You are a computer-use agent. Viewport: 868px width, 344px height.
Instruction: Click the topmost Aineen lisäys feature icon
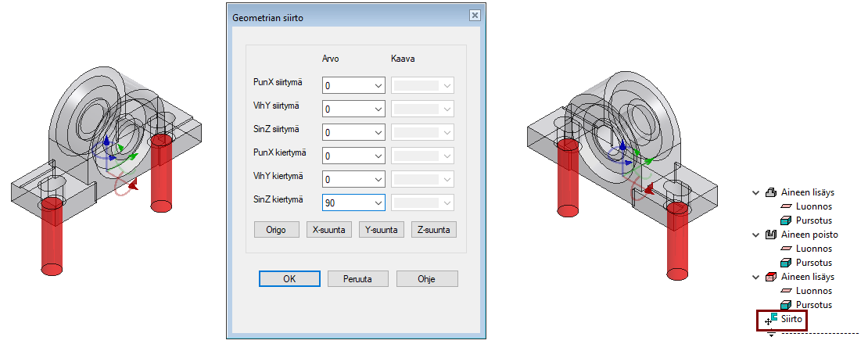tap(770, 192)
